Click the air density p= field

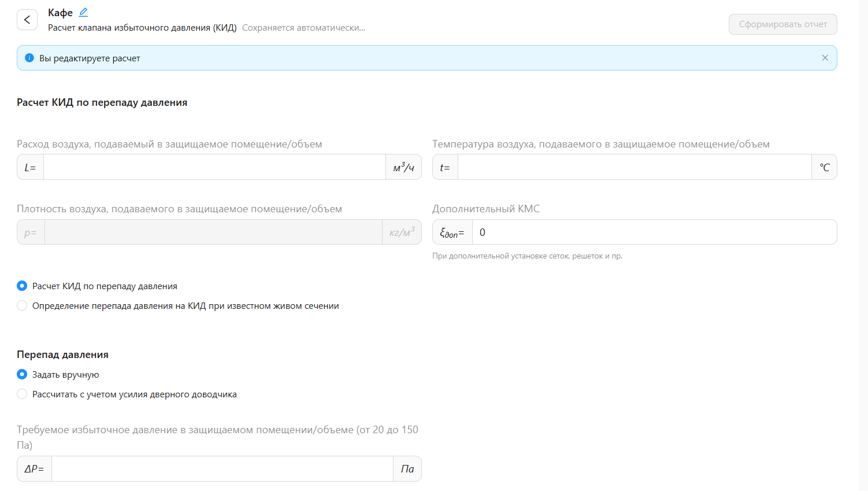point(213,232)
